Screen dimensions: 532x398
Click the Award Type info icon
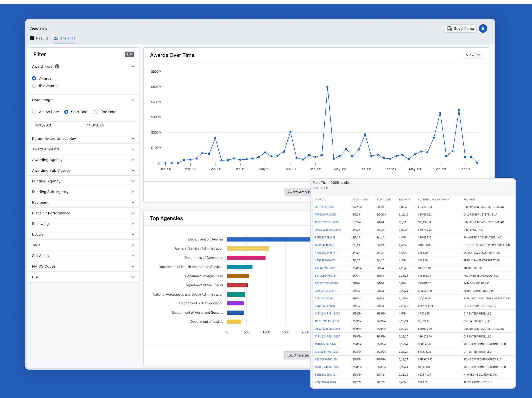pyautogui.click(x=57, y=66)
